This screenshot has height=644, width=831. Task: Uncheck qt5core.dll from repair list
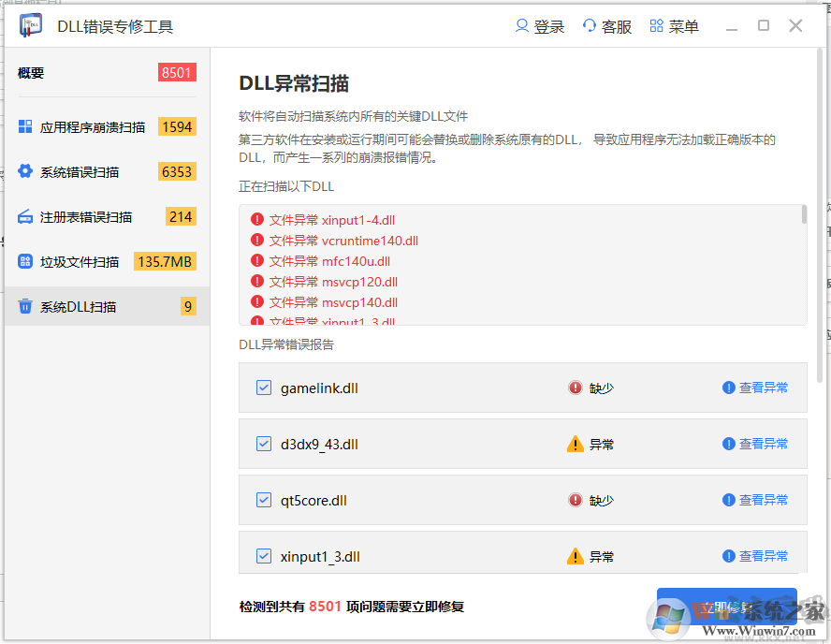point(263,500)
